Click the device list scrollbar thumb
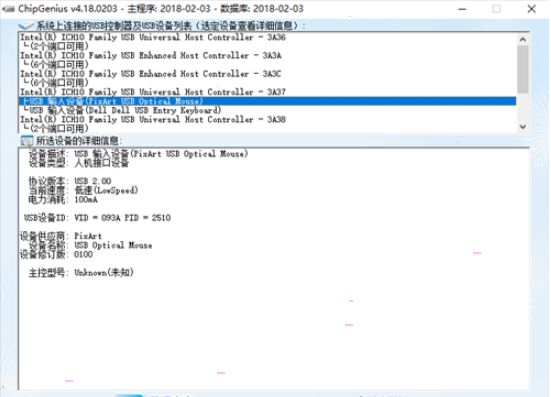The image size is (551, 397). [523, 69]
